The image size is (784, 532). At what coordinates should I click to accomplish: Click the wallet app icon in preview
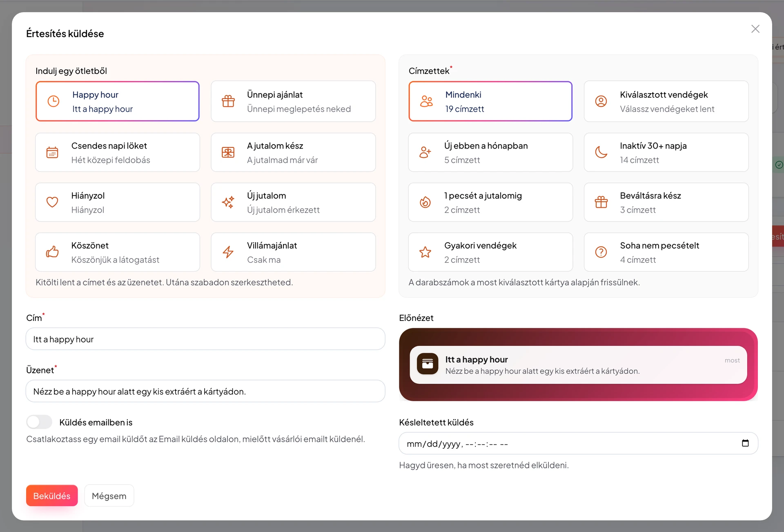[428, 364]
